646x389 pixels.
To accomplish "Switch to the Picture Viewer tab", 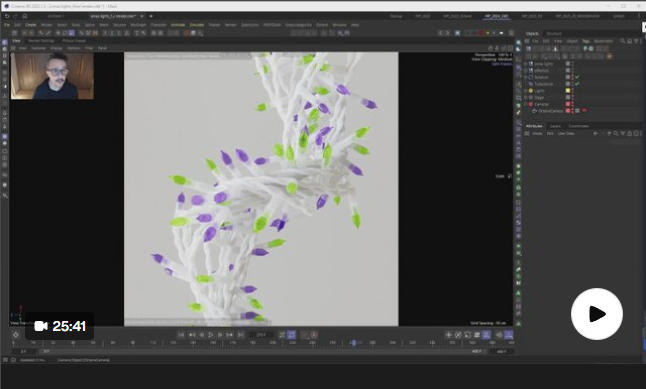I will [x=74, y=41].
